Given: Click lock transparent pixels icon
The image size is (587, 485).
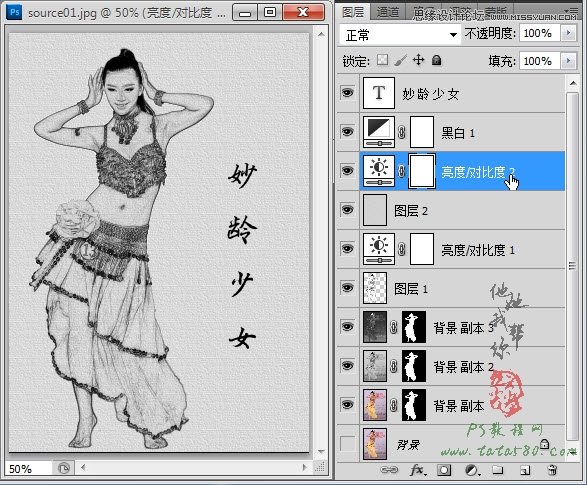Looking at the screenshot, I should [x=382, y=60].
